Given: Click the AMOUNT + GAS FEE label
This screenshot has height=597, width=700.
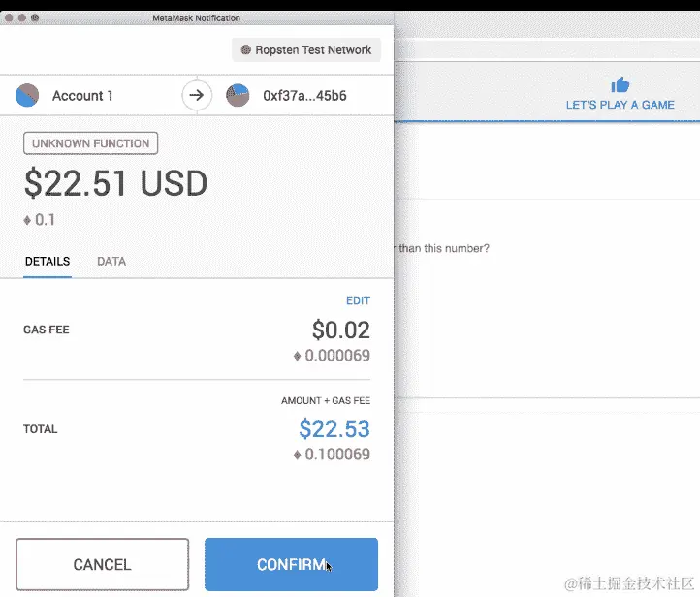Looking at the screenshot, I should pos(326,400).
